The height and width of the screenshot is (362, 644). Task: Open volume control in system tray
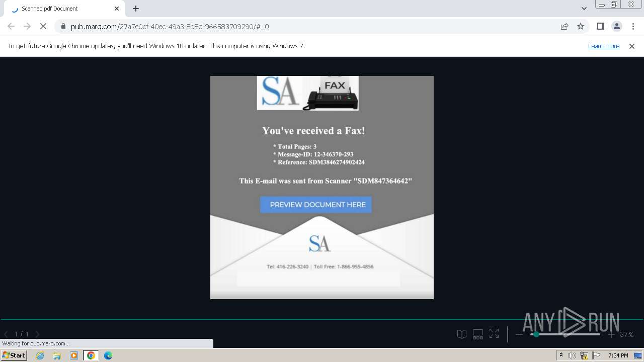click(x=572, y=355)
